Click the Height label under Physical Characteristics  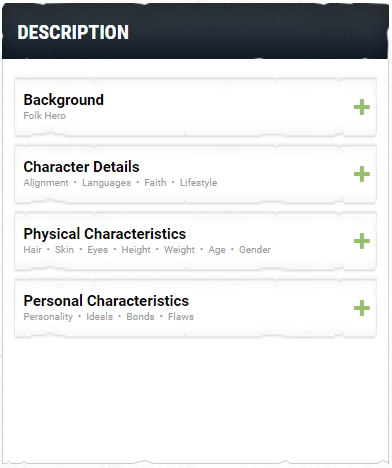(136, 250)
